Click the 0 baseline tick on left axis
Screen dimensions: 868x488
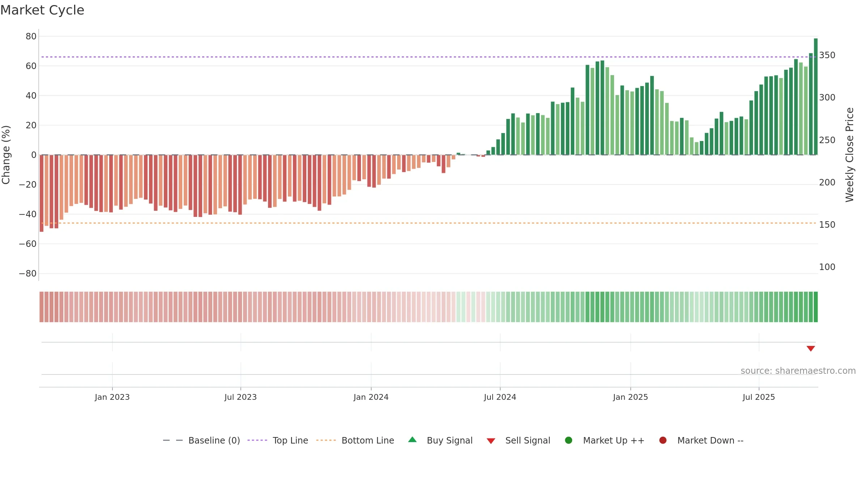[x=34, y=155]
